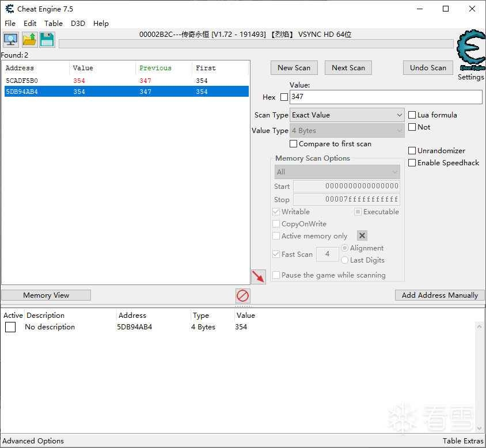Click the scan progress bar
This screenshot has width=486, height=448.
click(256, 44)
